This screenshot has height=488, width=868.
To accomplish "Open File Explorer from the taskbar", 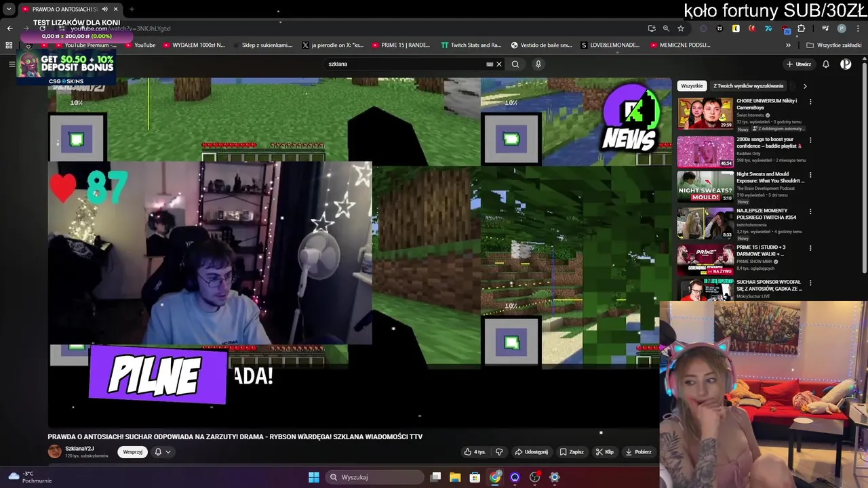I will coord(455,477).
